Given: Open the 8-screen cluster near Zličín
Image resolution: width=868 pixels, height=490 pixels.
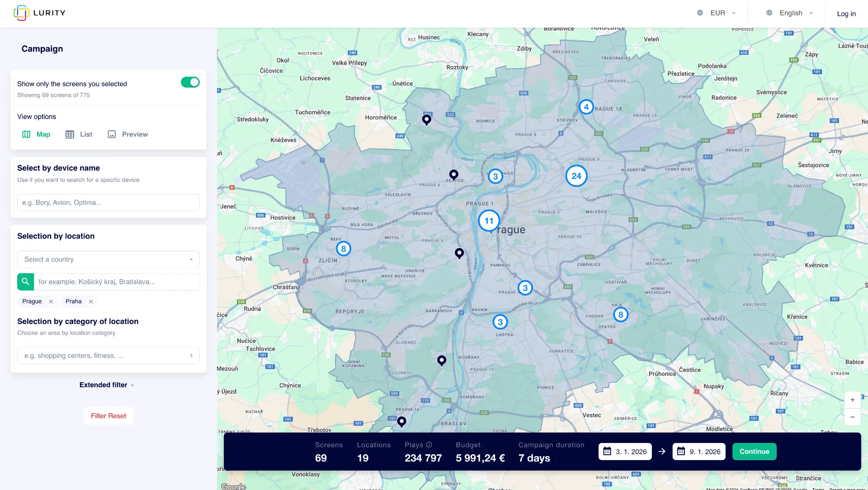Looking at the screenshot, I should [x=344, y=248].
